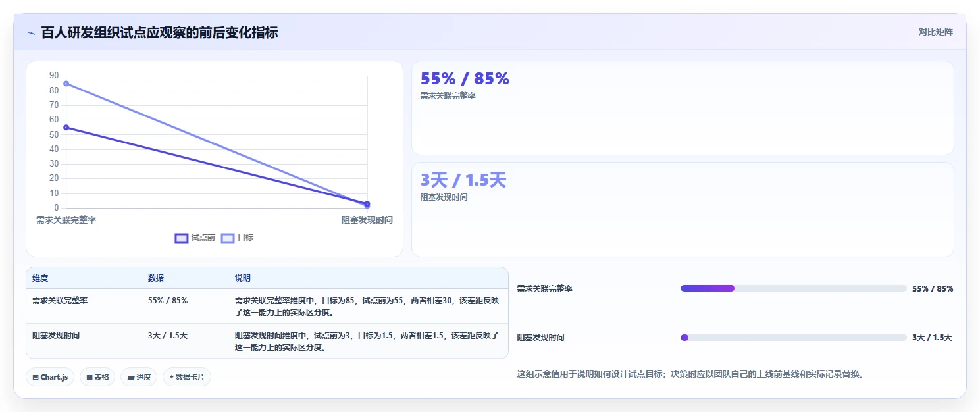Click the 表格 tag chip
Viewport: 980px width, 412px height.
click(x=97, y=377)
